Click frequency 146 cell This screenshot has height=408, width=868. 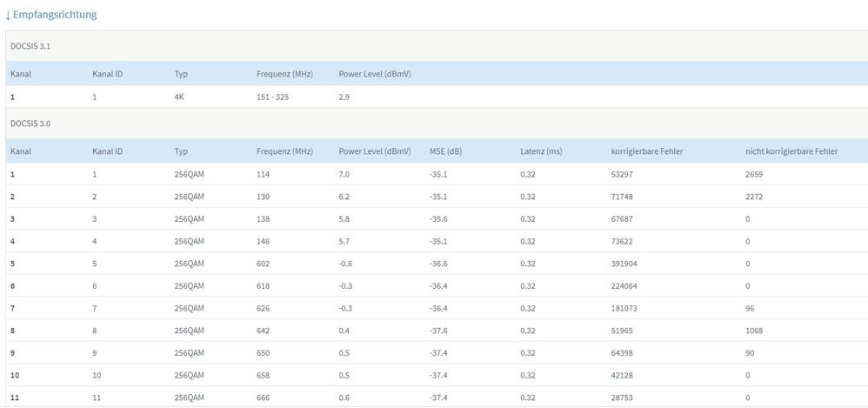(x=263, y=241)
